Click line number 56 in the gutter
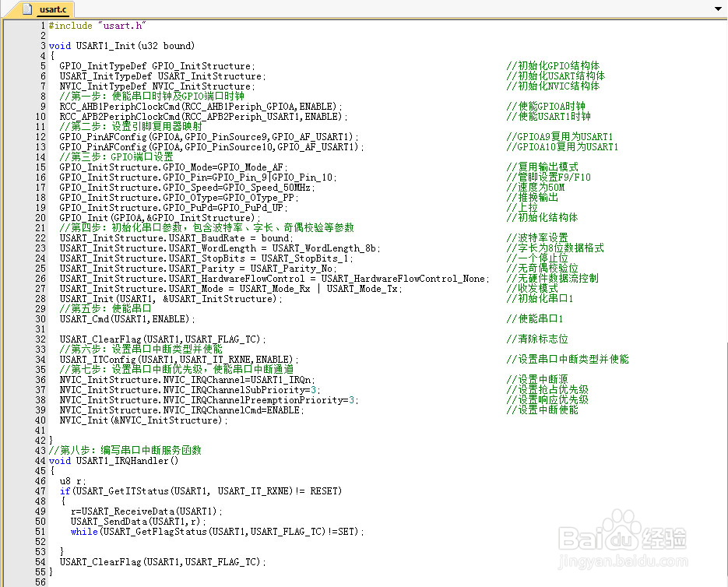The width and height of the screenshot is (728, 587). coord(40,582)
